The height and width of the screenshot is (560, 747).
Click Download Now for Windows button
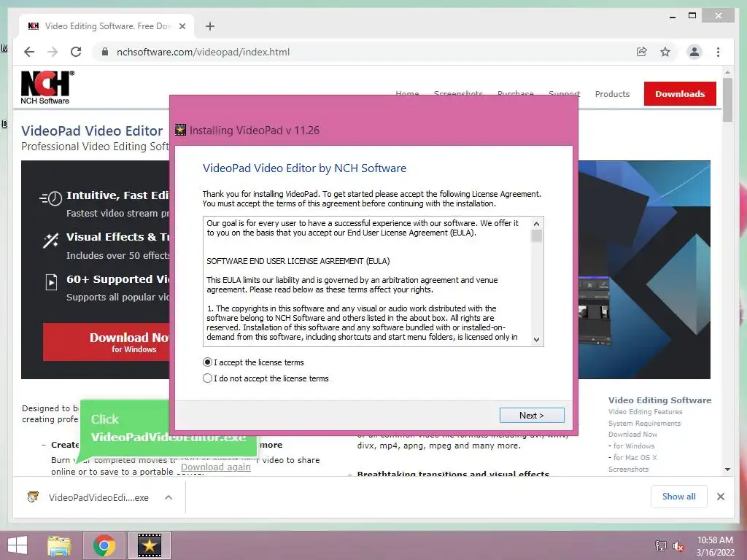tap(107, 342)
